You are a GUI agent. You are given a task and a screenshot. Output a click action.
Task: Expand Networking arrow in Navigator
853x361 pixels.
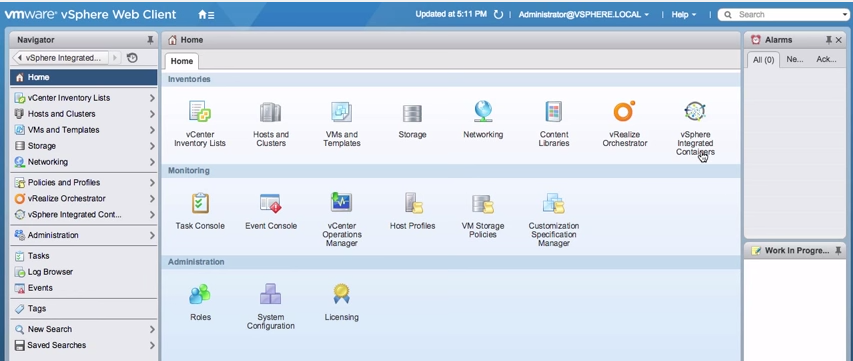(x=152, y=162)
